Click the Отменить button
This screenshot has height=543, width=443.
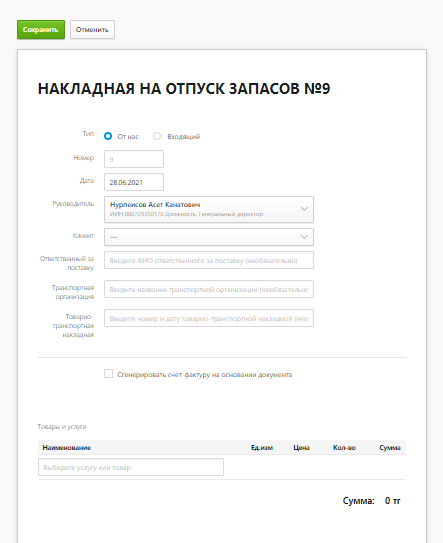[x=92, y=30]
